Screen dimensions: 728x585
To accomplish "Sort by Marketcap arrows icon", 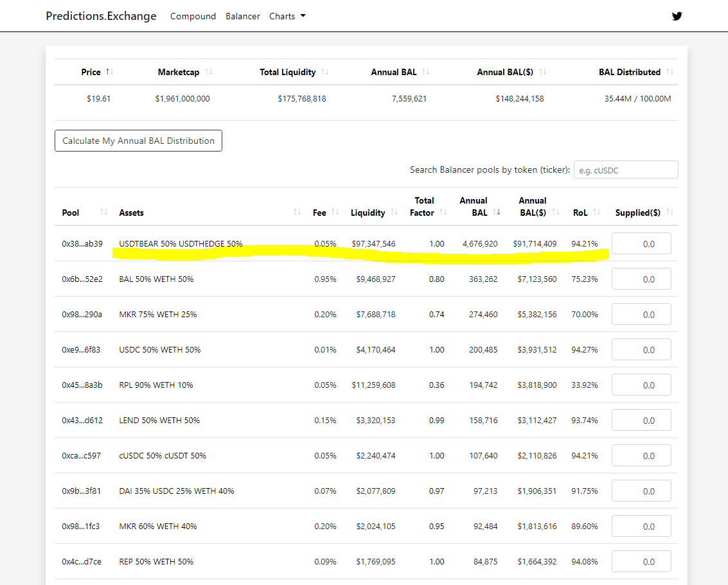I will pyautogui.click(x=208, y=72).
